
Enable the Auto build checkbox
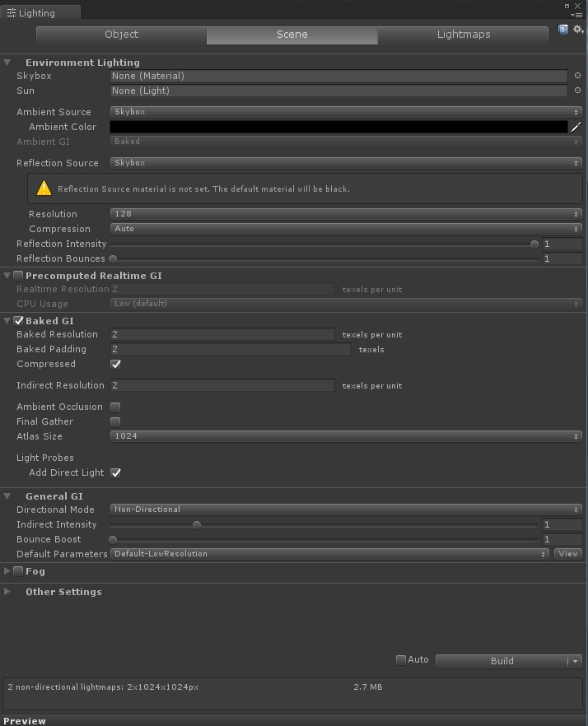[x=401, y=660]
